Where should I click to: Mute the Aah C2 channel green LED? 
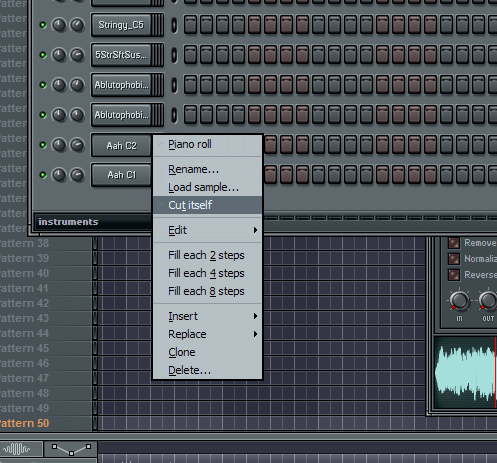pyautogui.click(x=43, y=145)
